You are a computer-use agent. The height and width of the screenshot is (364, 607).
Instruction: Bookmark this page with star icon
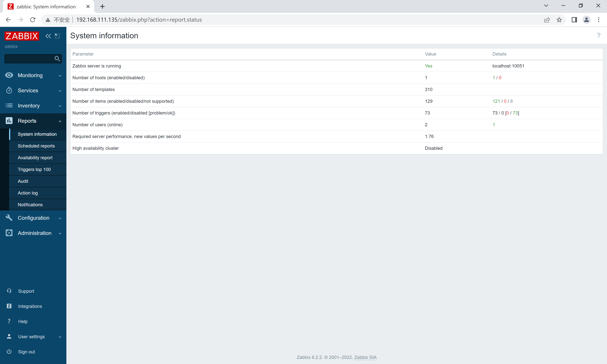(559, 20)
